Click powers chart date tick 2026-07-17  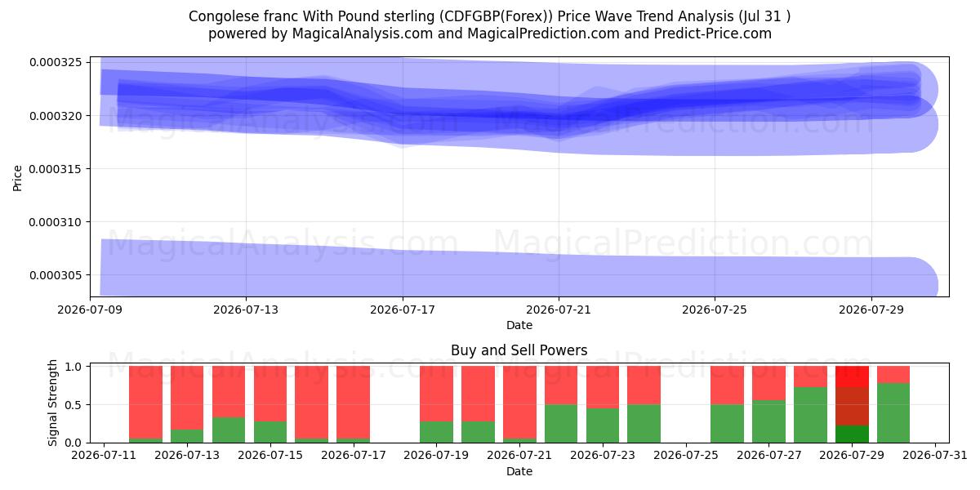(x=353, y=456)
